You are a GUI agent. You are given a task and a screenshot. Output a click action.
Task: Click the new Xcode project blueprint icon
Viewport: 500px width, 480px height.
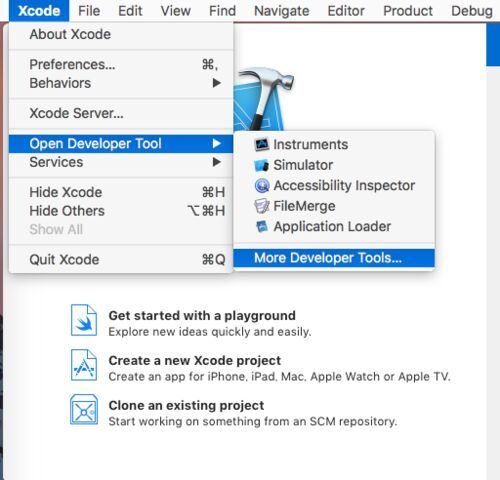84,365
